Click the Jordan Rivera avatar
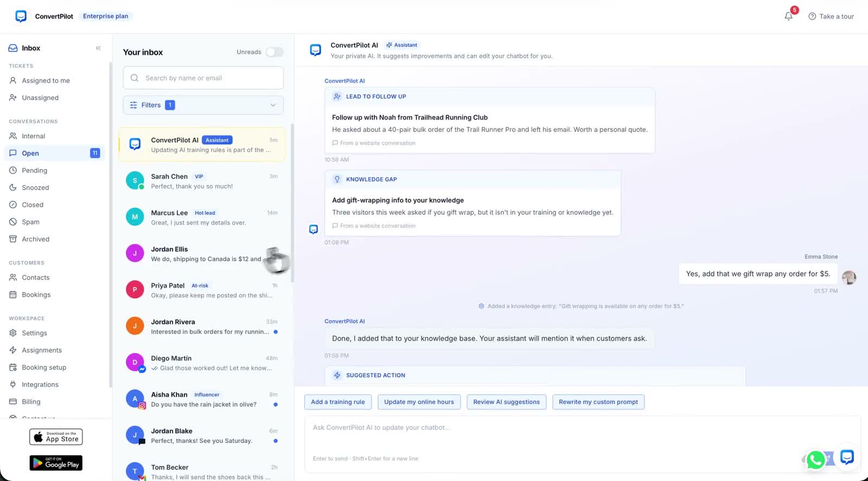Image resolution: width=868 pixels, height=481 pixels. (x=135, y=326)
